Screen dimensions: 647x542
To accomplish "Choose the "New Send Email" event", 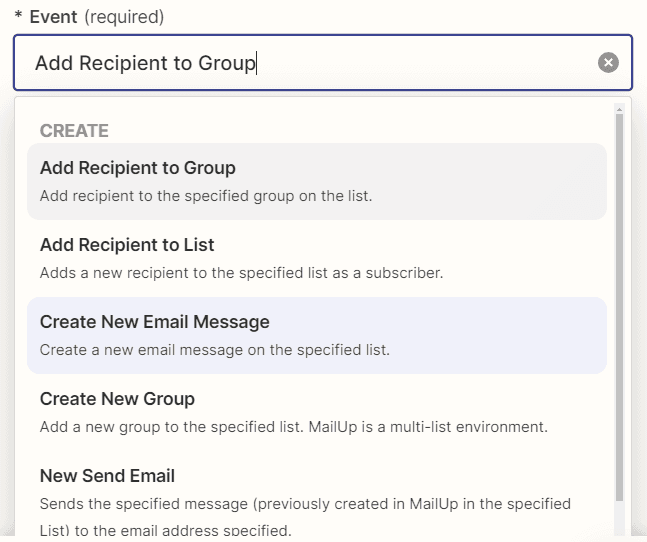I will (107, 476).
